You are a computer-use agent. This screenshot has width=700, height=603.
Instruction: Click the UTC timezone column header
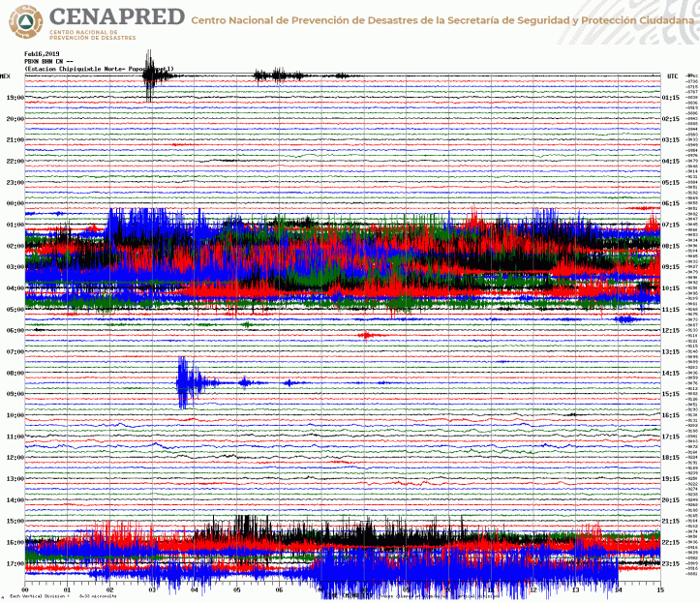[x=672, y=75]
